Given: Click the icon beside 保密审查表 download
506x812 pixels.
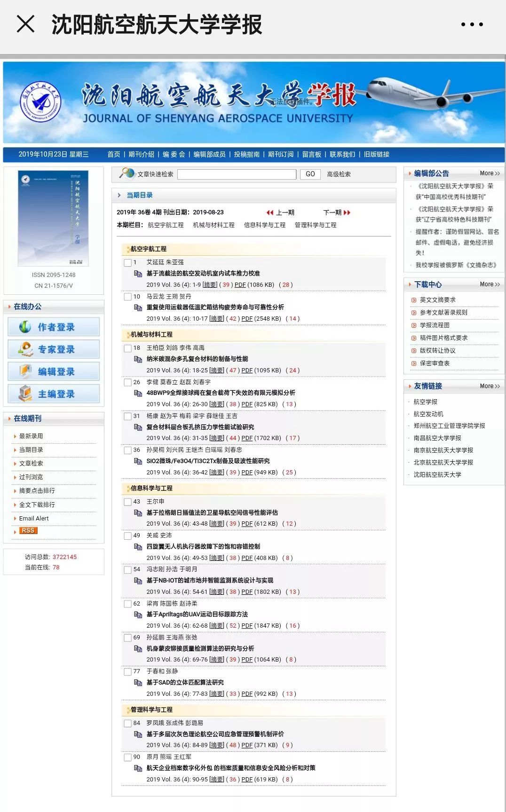Looking at the screenshot, I should point(414,363).
